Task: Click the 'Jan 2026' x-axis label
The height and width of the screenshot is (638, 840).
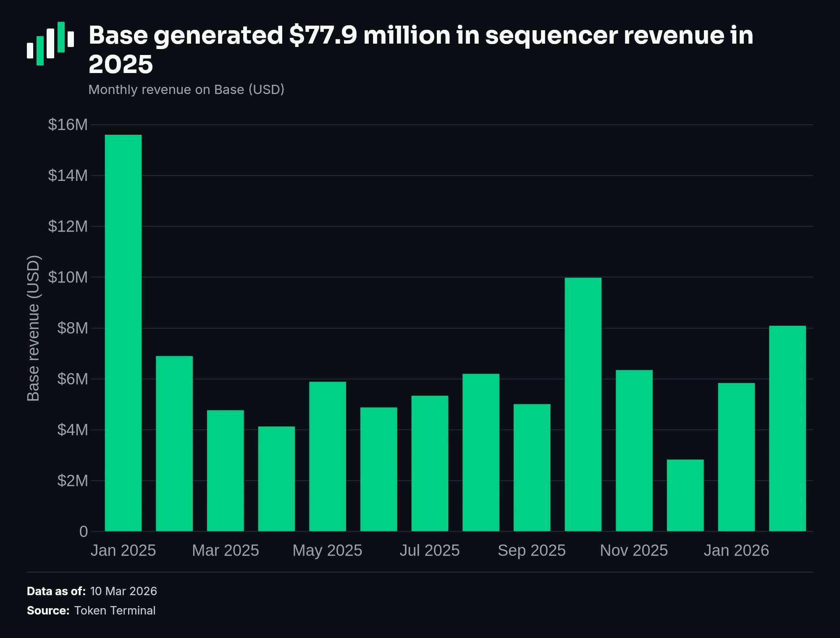Action: point(736,550)
